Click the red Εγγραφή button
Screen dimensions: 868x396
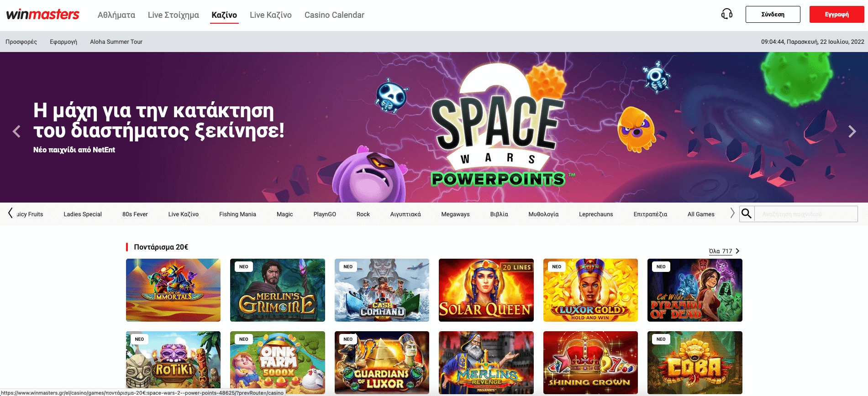pos(837,14)
